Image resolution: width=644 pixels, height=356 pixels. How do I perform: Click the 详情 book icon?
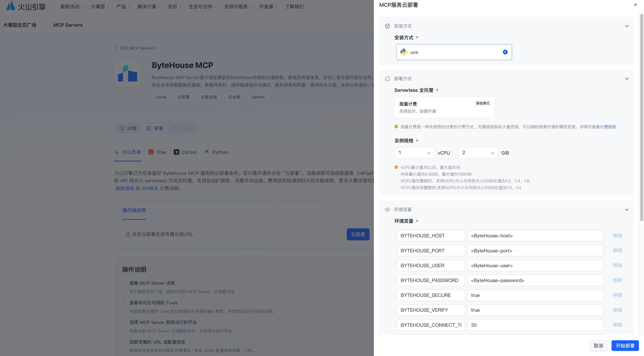click(x=122, y=128)
